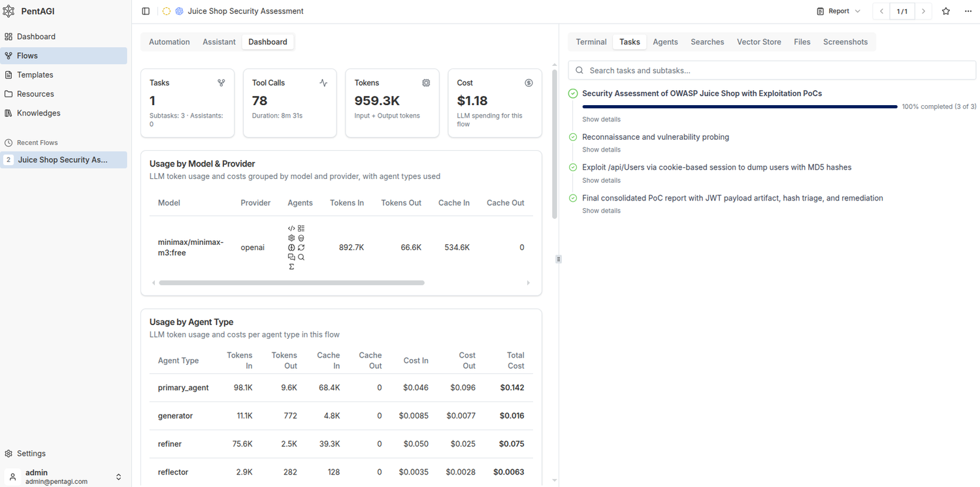Open the Screenshots tab
980x487 pixels.
point(845,42)
